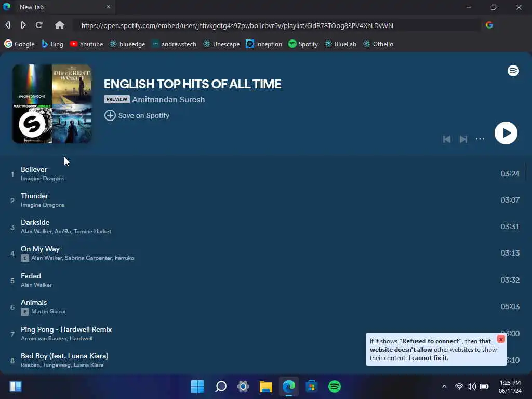Click the Spotify logo in the embed corner
The width and height of the screenshot is (532, 399).
click(x=513, y=71)
